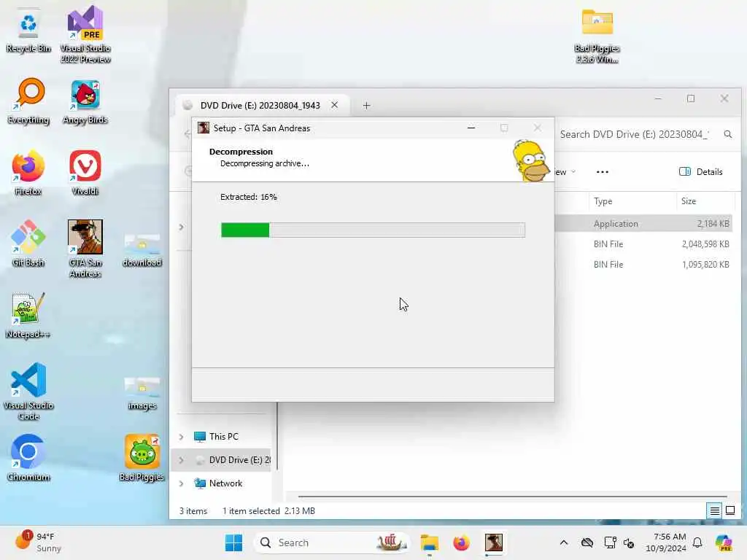Launch Angry Birds desktop shortcut
The width and height of the screenshot is (747, 560).
point(85,101)
